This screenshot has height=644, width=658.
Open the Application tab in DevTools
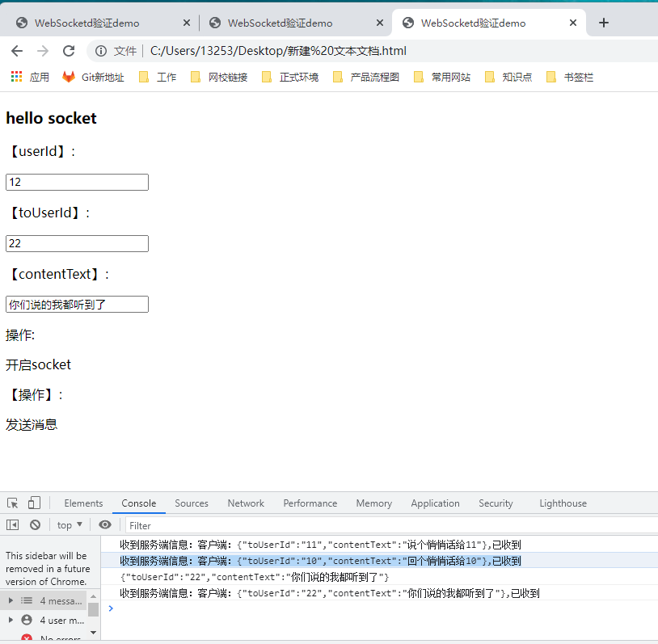[x=435, y=503]
